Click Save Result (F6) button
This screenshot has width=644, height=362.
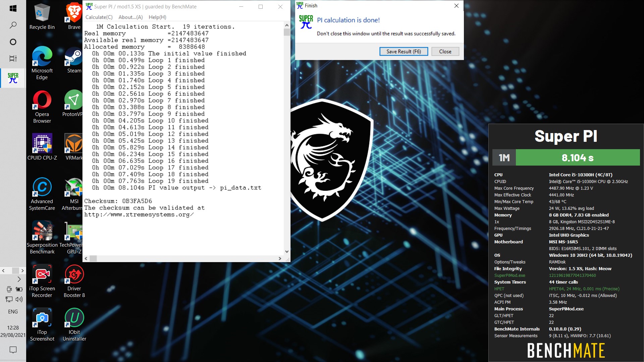click(404, 51)
